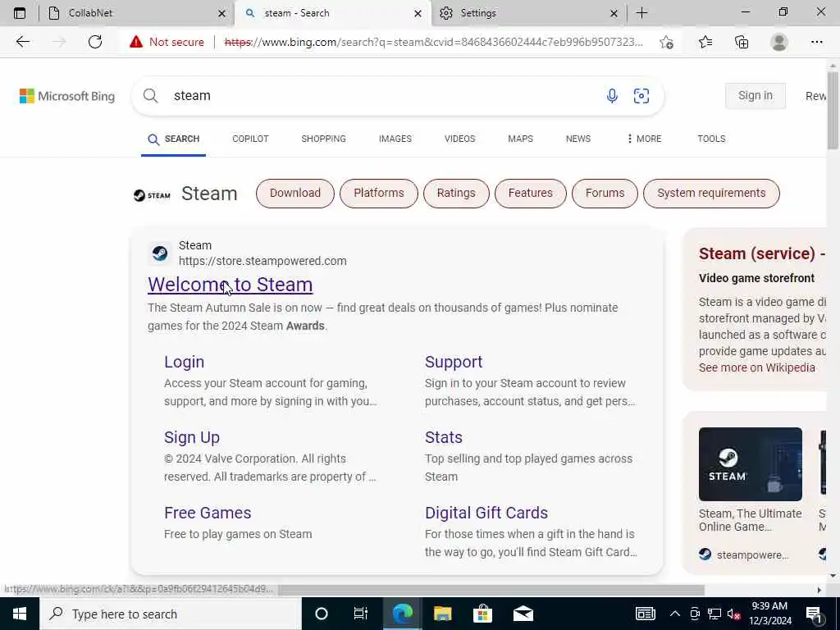This screenshot has height=630, width=840.
Task: Click the System requirements chip
Action: [711, 194]
